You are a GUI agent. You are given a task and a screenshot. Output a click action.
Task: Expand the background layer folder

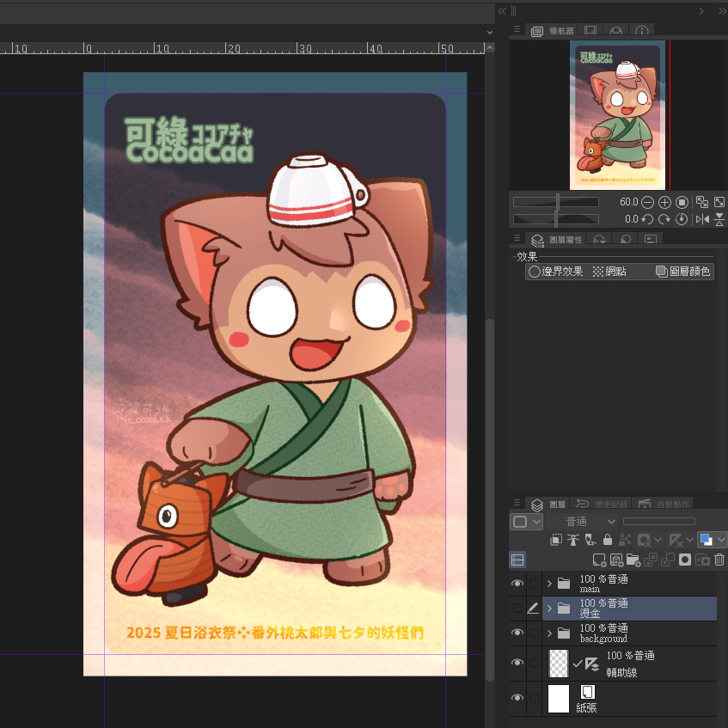pyautogui.click(x=549, y=633)
